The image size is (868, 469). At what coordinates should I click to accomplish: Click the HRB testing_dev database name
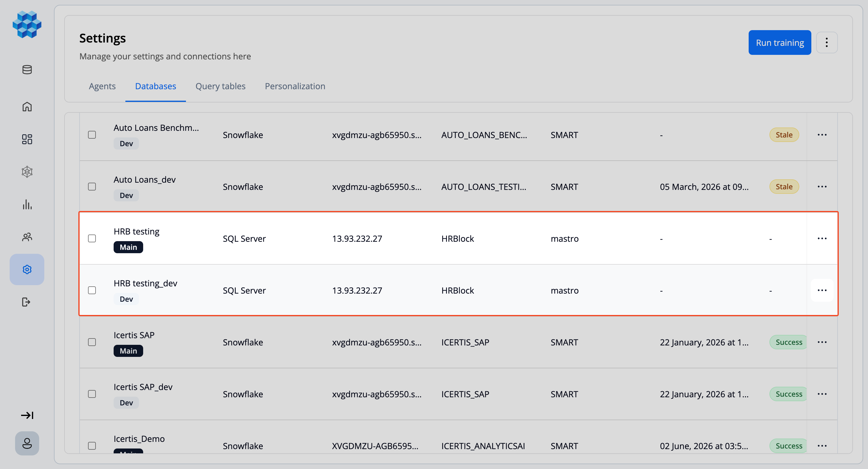(x=145, y=283)
